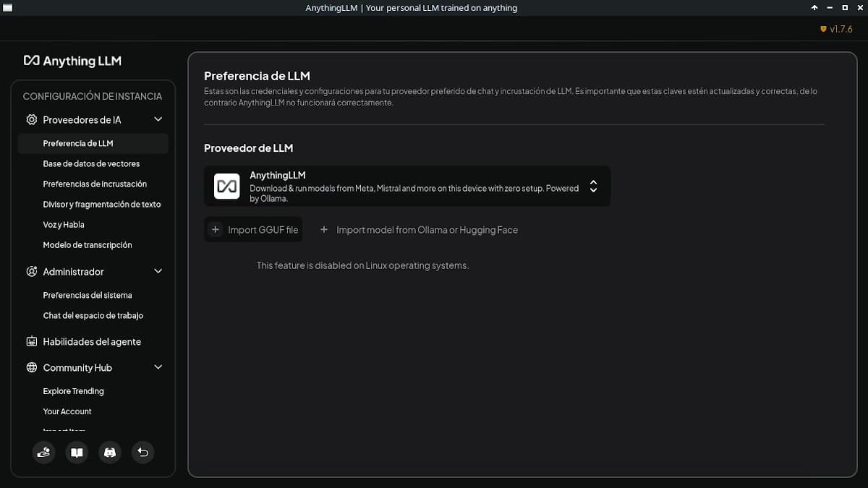Viewport: 868px width, 488px height.
Task: Open the support hand icon in footer
Action: click(43, 453)
